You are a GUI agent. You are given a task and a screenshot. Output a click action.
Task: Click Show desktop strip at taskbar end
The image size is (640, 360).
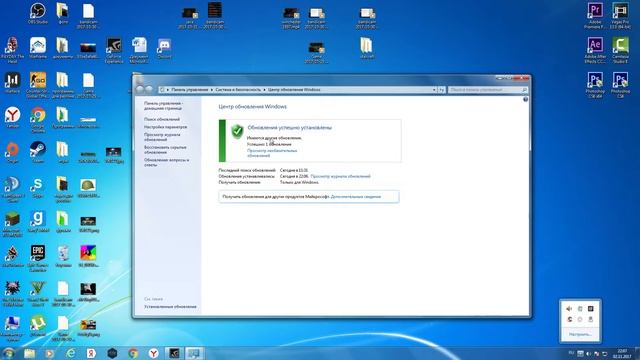(x=637, y=353)
